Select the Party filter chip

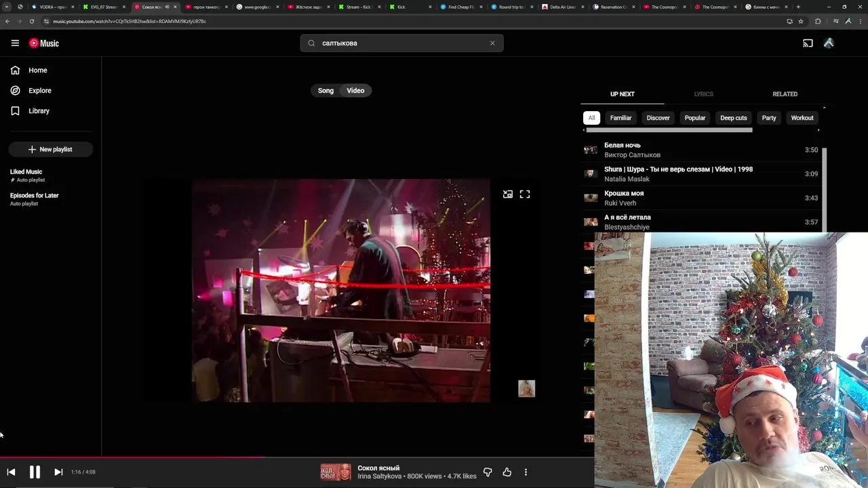point(768,118)
